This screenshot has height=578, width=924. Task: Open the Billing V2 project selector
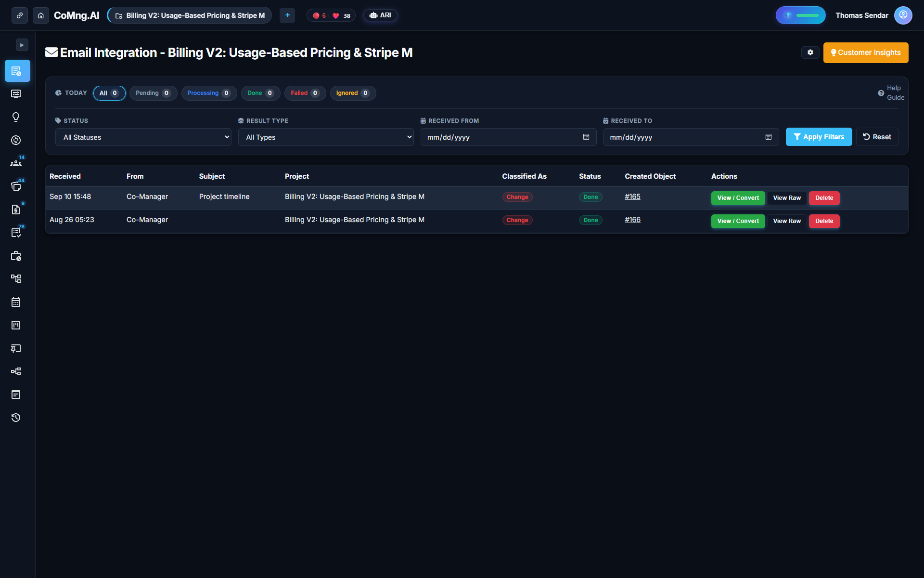190,15
